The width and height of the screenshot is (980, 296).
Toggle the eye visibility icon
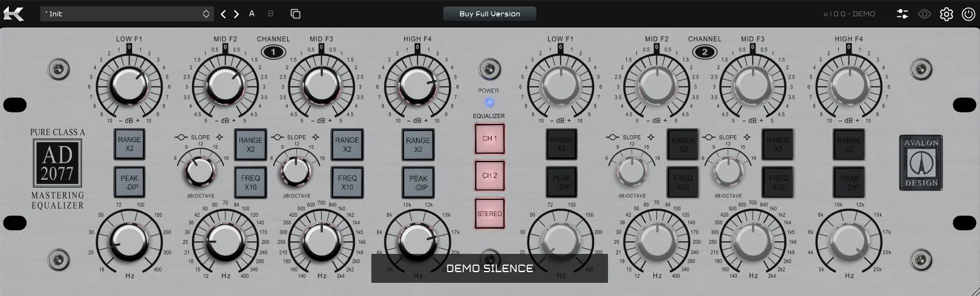tap(924, 14)
